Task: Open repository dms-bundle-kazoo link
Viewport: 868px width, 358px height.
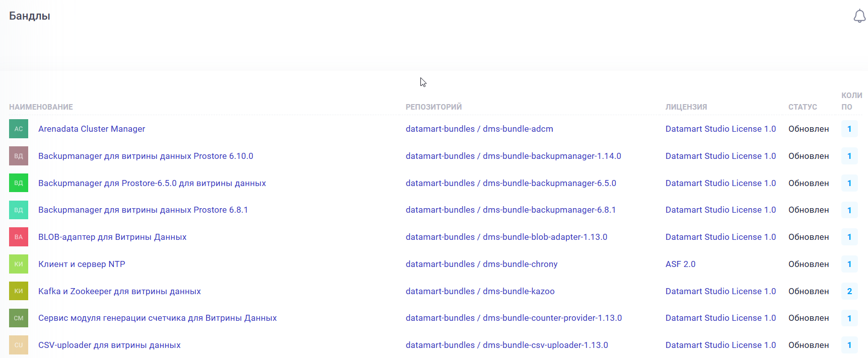Action: click(480, 291)
